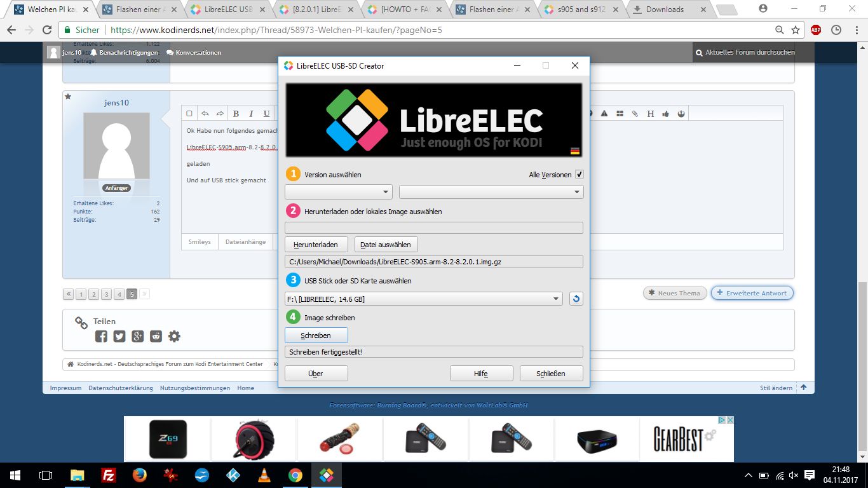Close the LibreELEC USB-SD Creator window
The image size is (868, 488).
pyautogui.click(x=575, y=65)
